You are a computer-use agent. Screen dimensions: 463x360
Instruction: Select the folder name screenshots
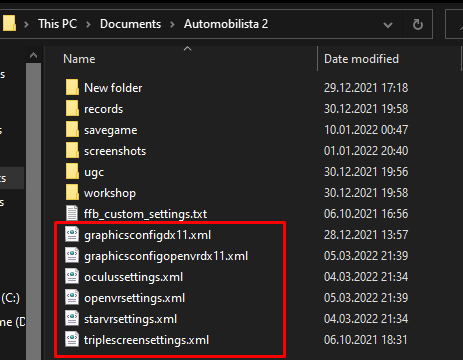pos(115,151)
